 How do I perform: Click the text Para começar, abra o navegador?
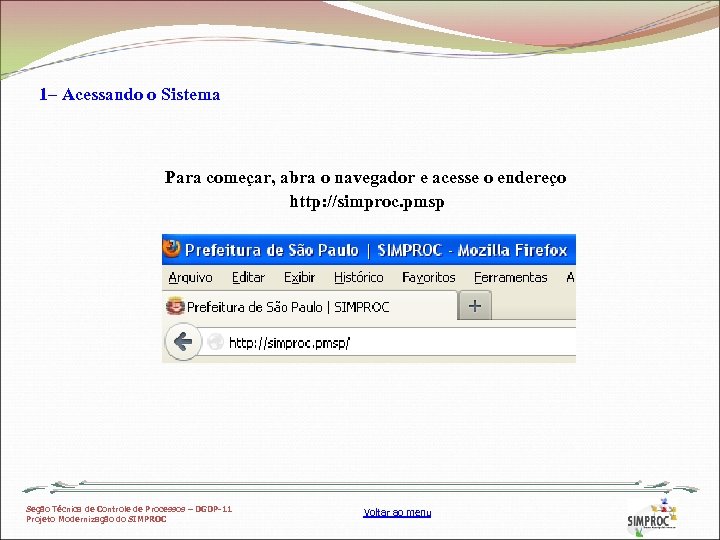(x=290, y=177)
